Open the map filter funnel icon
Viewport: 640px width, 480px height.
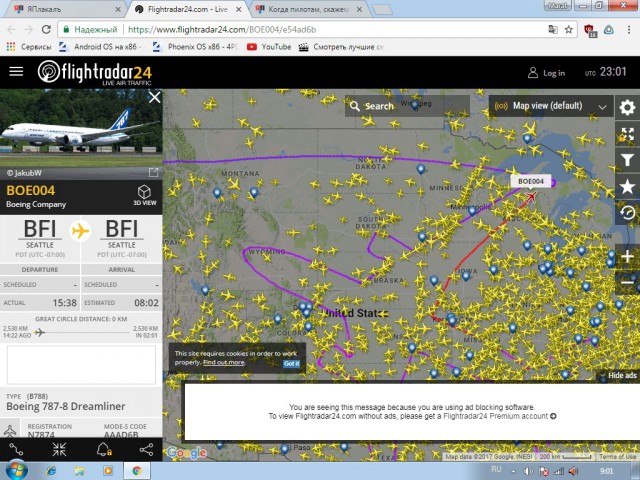pyautogui.click(x=627, y=160)
